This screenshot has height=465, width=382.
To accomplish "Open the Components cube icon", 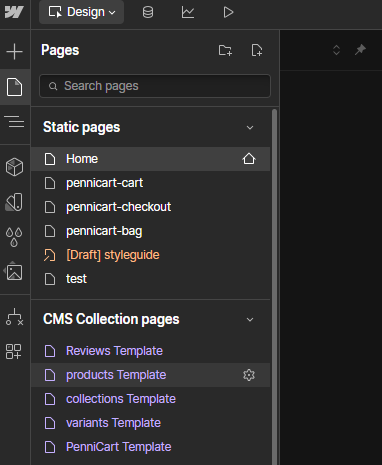I will [x=14, y=167].
